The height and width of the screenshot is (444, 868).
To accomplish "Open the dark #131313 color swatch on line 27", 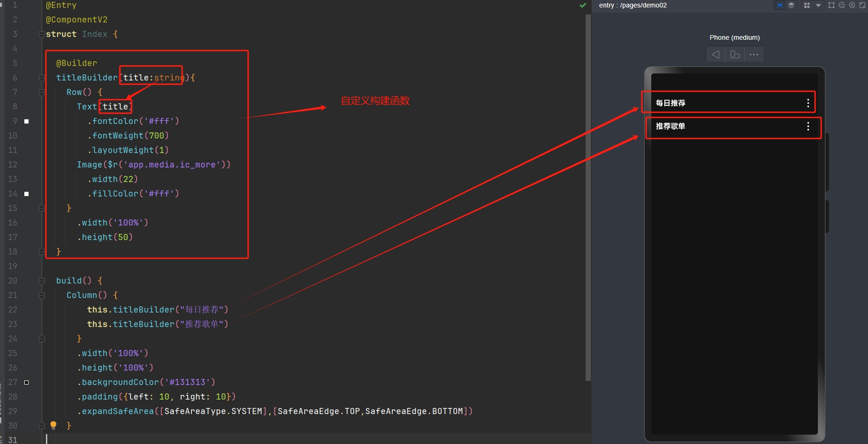I will pyautogui.click(x=27, y=382).
